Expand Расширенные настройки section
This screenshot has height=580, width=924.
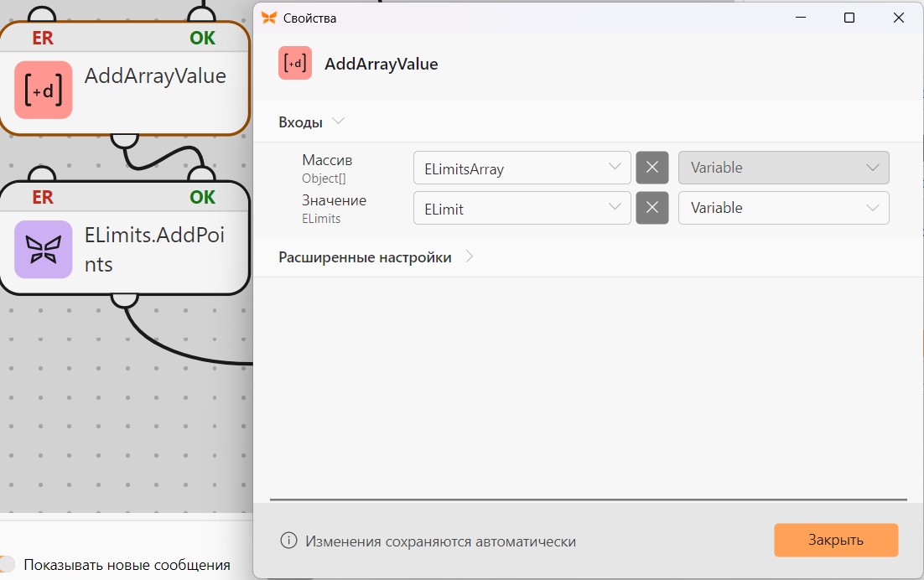(376, 257)
